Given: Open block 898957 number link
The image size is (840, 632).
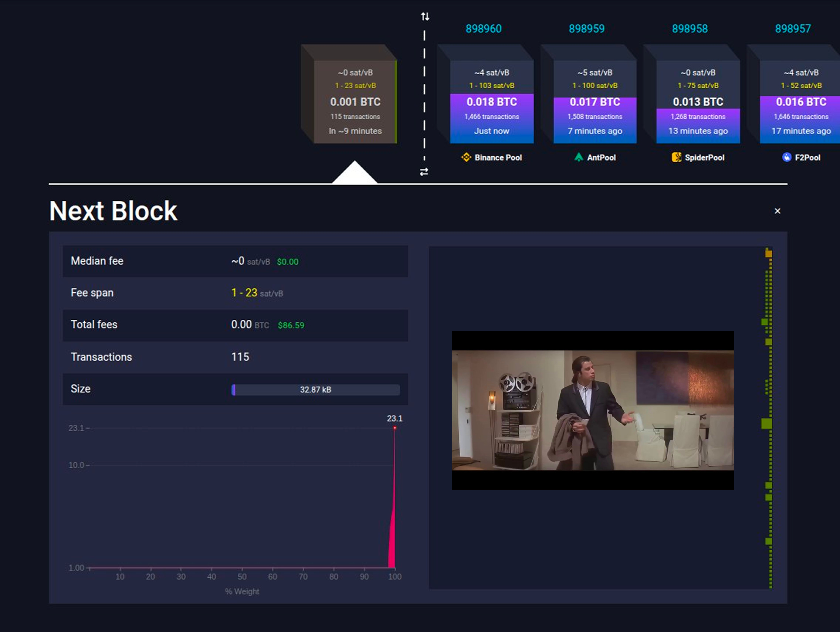Looking at the screenshot, I should (793, 28).
